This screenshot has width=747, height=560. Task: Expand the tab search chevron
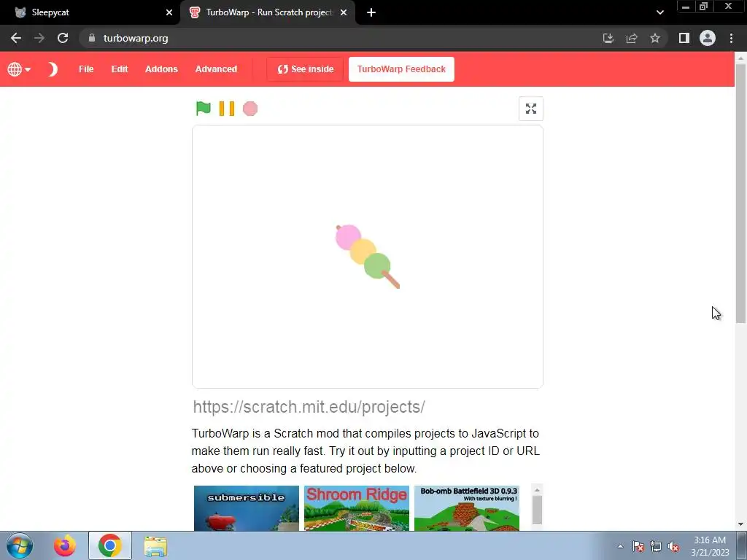coord(659,12)
